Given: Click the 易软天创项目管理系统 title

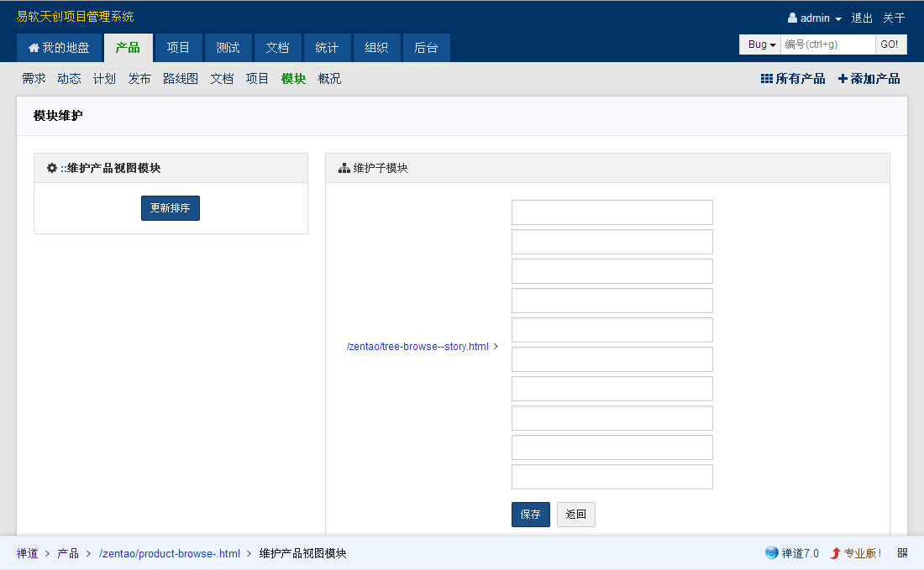Looking at the screenshot, I should pos(75,17).
